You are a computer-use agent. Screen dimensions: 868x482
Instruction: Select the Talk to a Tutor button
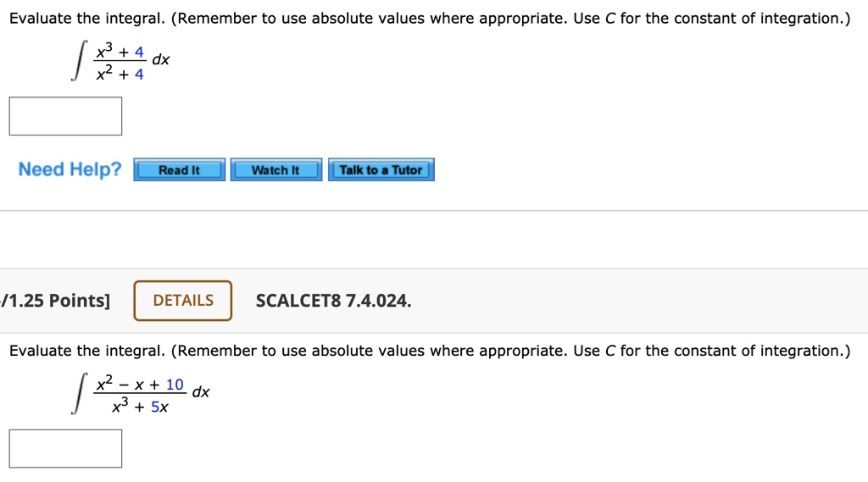pyautogui.click(x=381, y=169)
